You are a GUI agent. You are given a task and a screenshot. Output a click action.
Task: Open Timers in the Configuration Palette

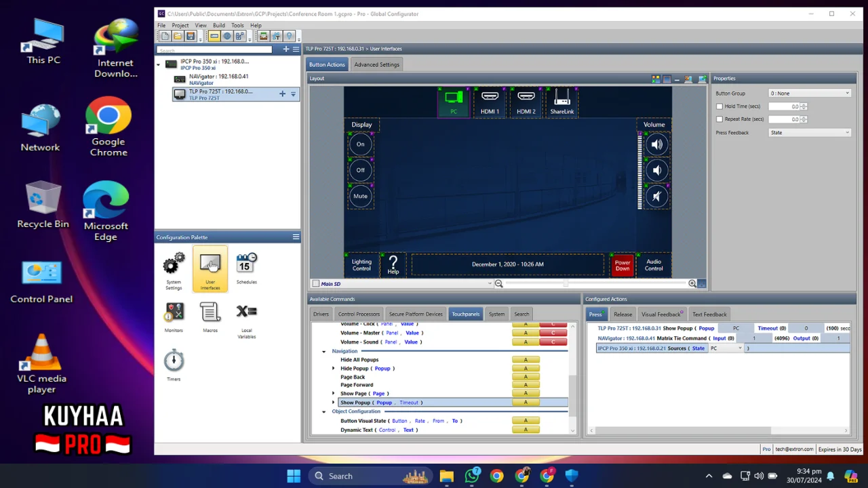pos(174,365)
